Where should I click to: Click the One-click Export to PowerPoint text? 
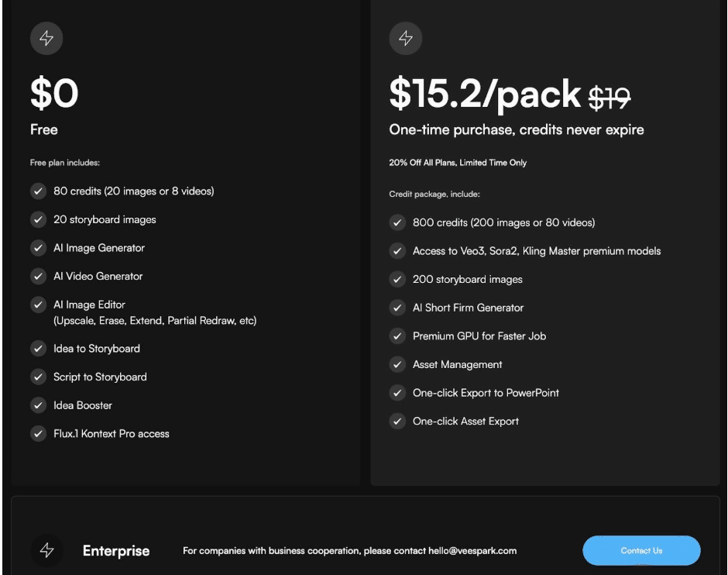tap(486, 393)
